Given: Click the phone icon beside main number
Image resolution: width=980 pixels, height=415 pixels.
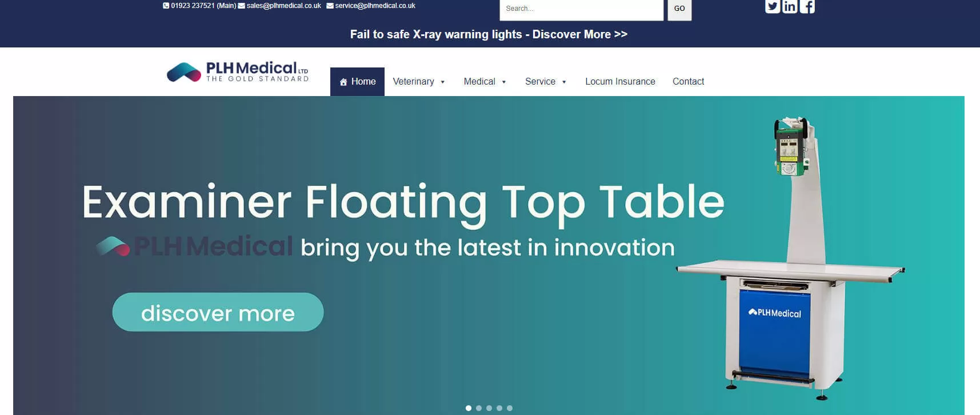Looking at the screenshot, I should (x=166, y=6).
